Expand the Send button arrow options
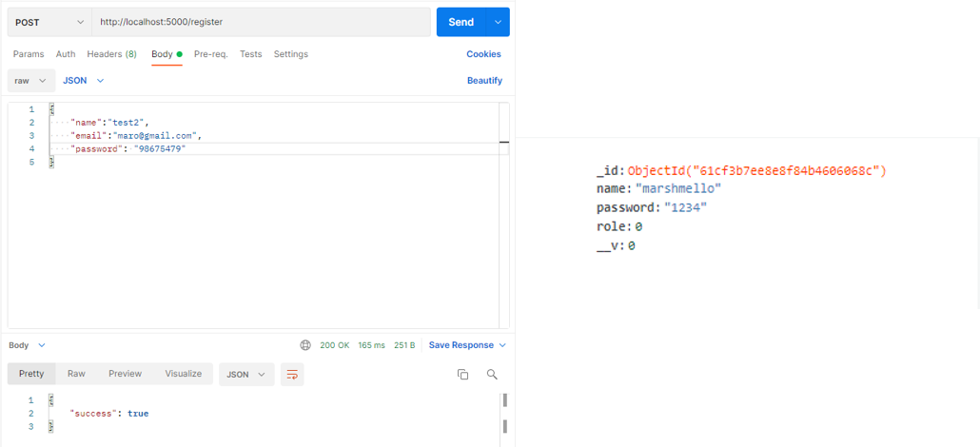Image resolution: width=980 pixels, height=447 pixels. tap(497, 22)
